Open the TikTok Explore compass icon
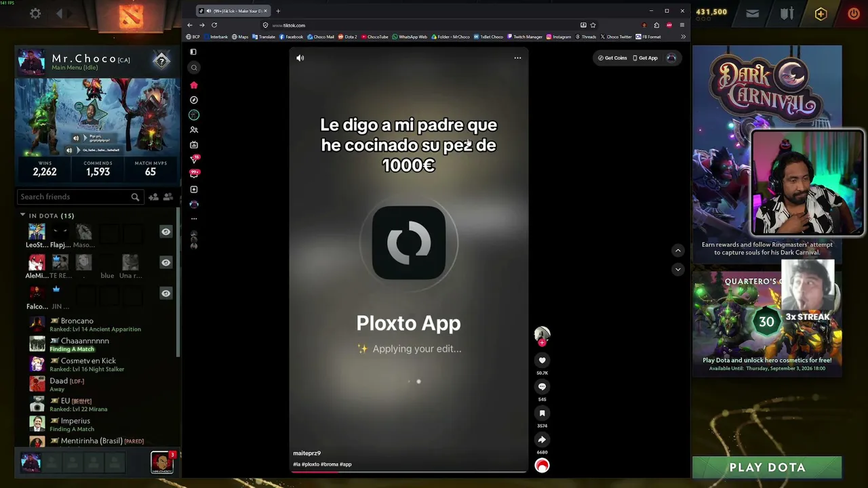 click(x=193, y=100)
